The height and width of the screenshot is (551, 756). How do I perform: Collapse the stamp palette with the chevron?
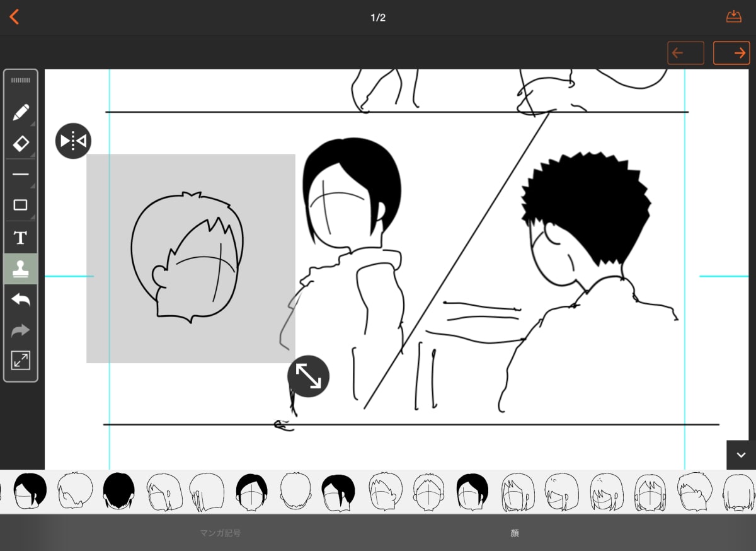(x=742, y=455)
